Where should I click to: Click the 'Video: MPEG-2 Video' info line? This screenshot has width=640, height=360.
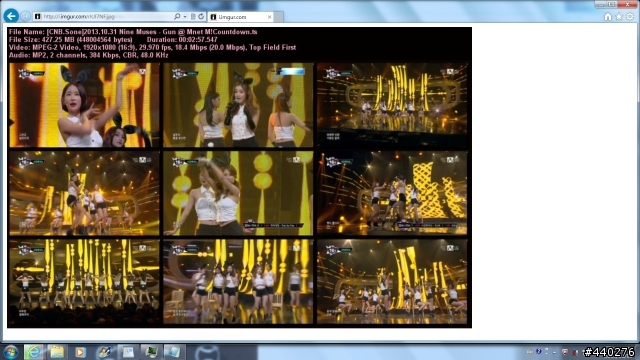(x=152, y=47)
